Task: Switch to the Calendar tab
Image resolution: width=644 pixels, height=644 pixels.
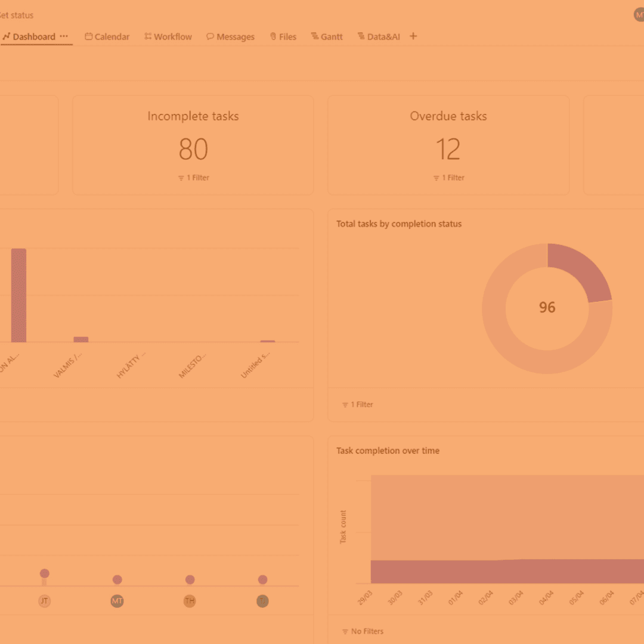Action: click(107, 37)
